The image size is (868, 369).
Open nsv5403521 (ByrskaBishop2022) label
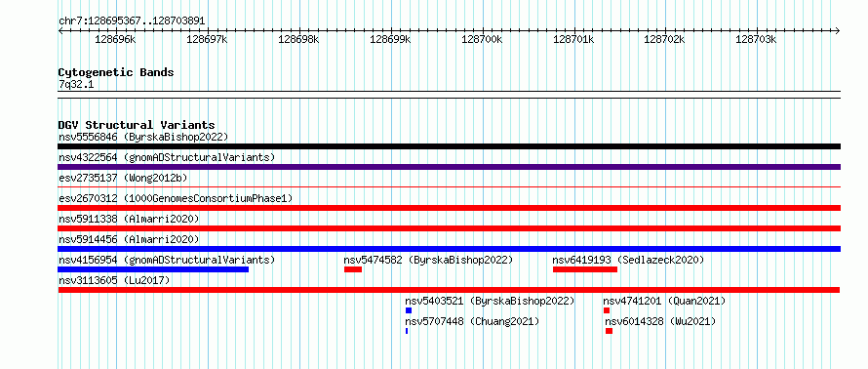(490, 301)
